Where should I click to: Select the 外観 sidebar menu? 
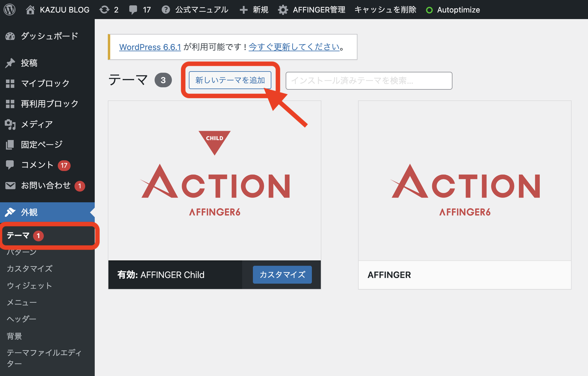point(47,212)
